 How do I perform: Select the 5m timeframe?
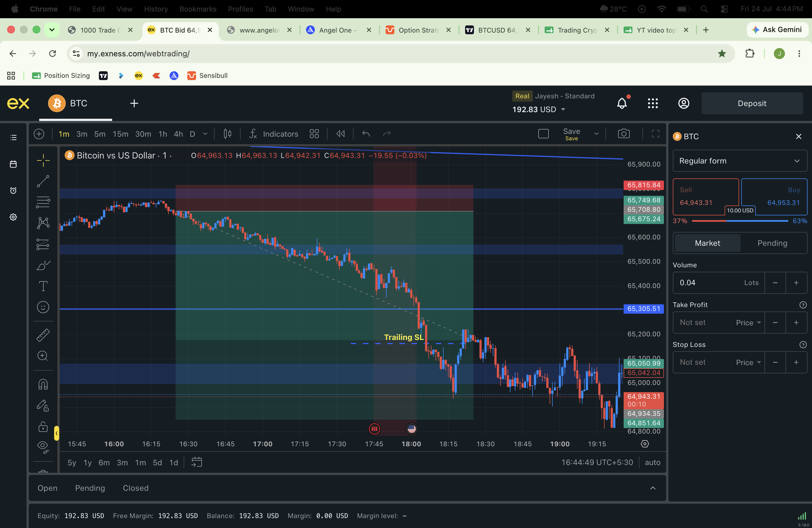pyautogui.click(x=100, y=134)
